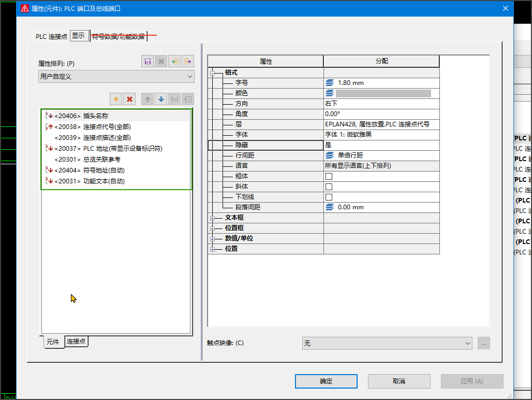Toggle the 斜体 checkbox

(329, 187)
